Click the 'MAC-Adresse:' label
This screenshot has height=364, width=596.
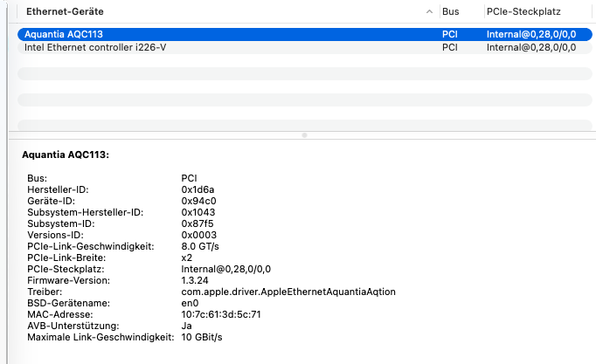[59, 314]
